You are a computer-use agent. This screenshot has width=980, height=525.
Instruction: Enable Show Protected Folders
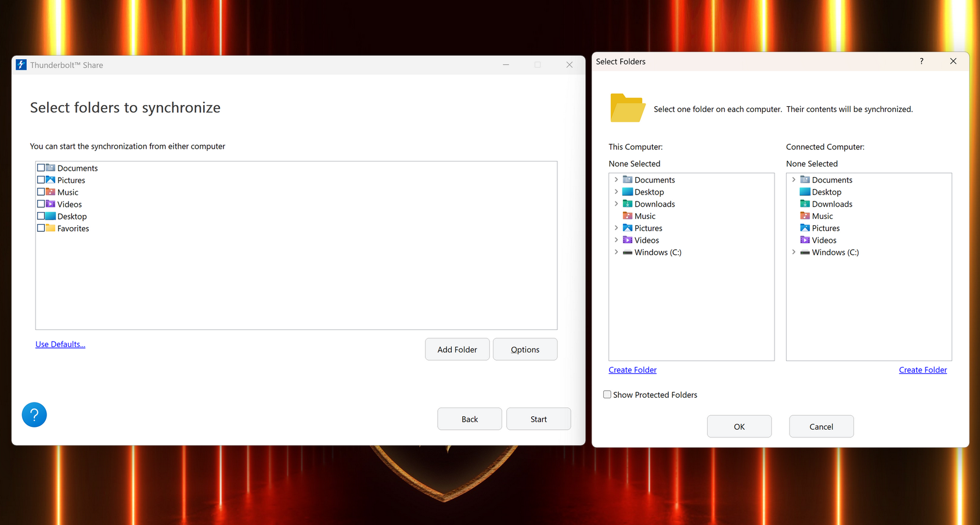607,394
